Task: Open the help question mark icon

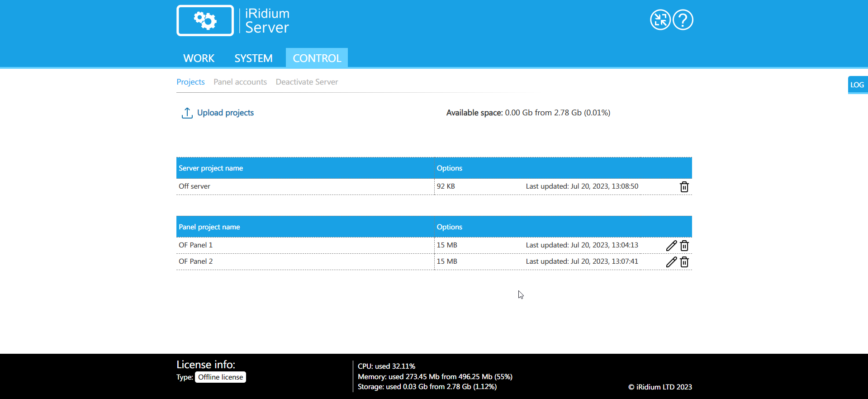Action: click(x=683, y=20)
